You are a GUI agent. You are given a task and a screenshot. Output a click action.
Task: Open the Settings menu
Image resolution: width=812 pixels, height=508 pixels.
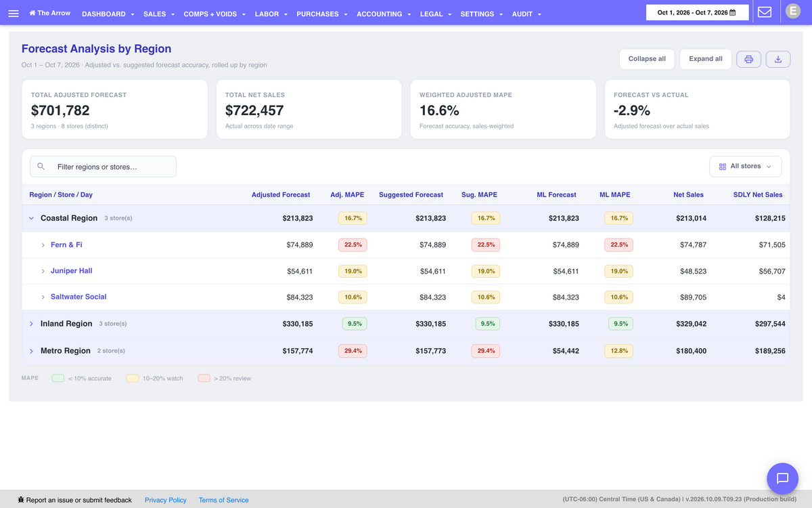pyautogui.click(x=482, y=14)
